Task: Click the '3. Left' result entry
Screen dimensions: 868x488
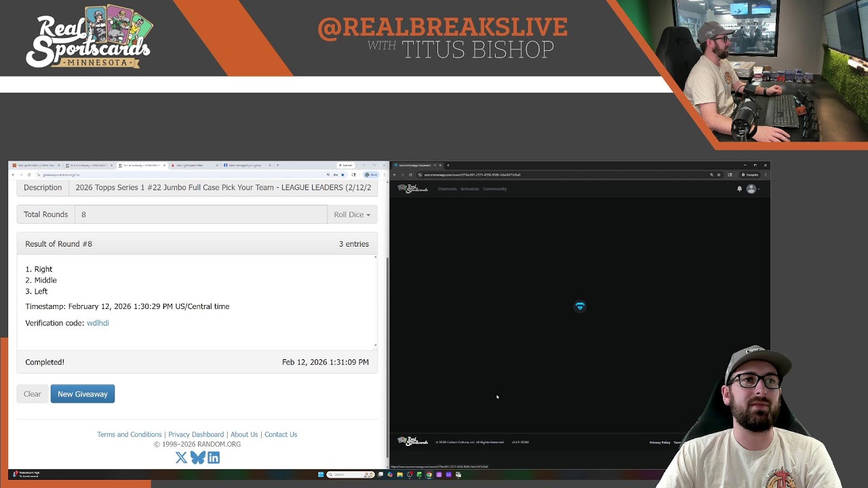Action: pyautogui.click(x=37, y=291)
